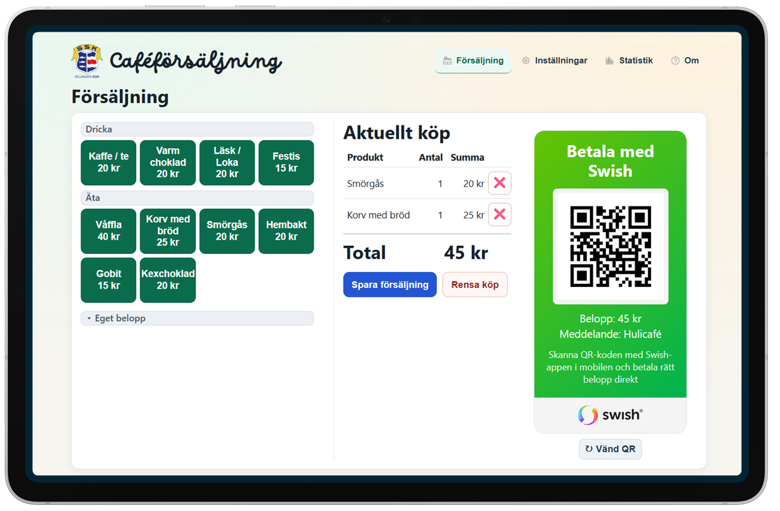Open the Om page
The image size is (780, 511).
click(685, 61)
